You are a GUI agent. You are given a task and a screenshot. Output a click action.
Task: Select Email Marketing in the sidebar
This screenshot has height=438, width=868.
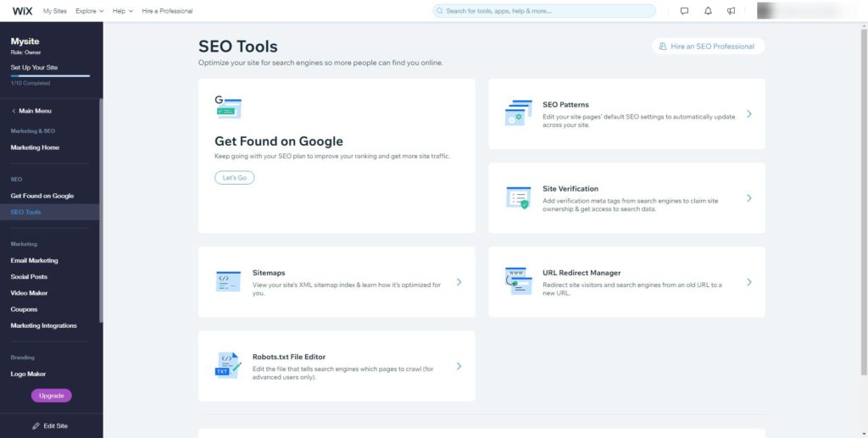coord(34,261)
